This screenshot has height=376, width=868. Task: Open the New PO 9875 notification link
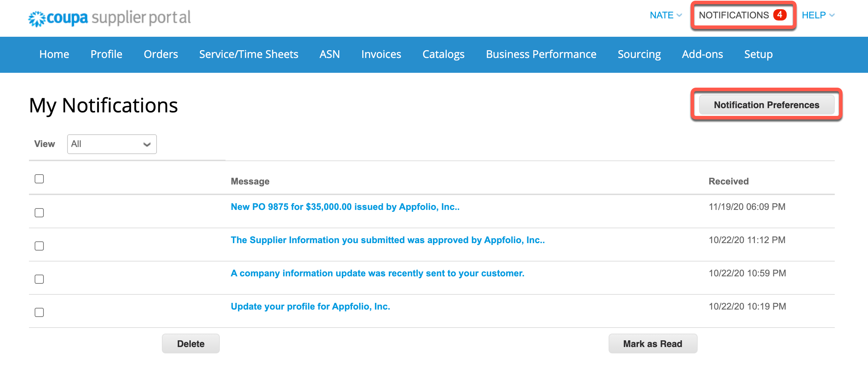pyautogui.click(x=345, y=207)
